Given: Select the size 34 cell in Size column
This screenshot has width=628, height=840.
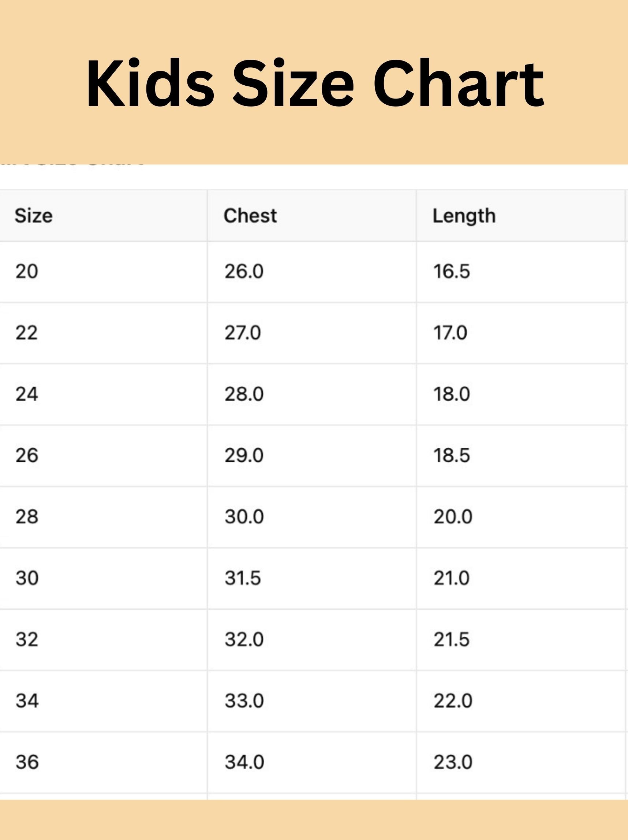Looking at the screenshot, I should 27,700.
